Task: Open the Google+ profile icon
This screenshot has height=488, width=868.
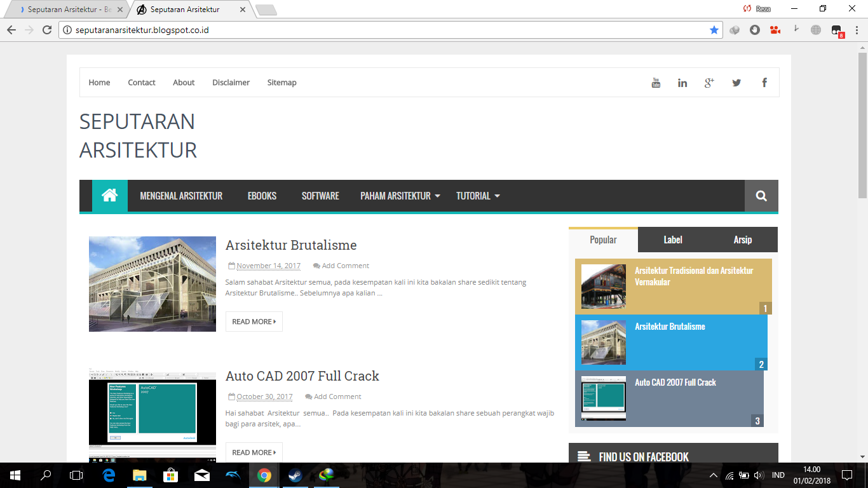Action: click(x=709, y=82)
